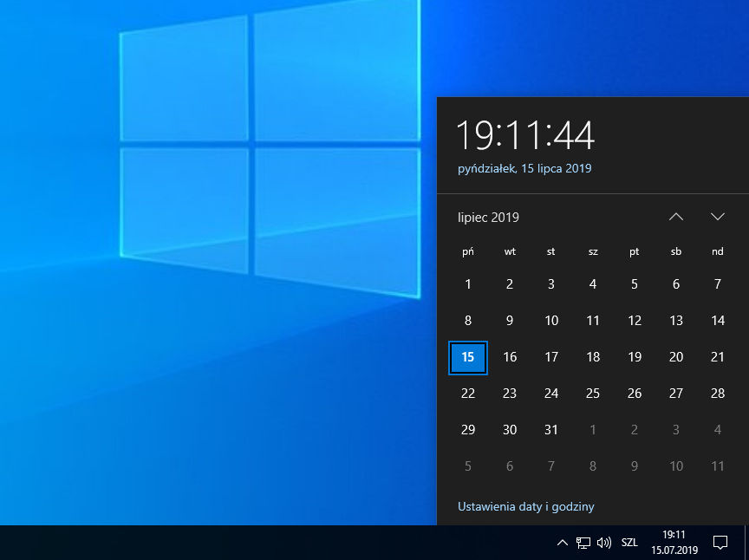Click the taskbar clock showing 19:11
This screenshot has width=749, height=560.
pyautogui.click(x=674, y=543)
